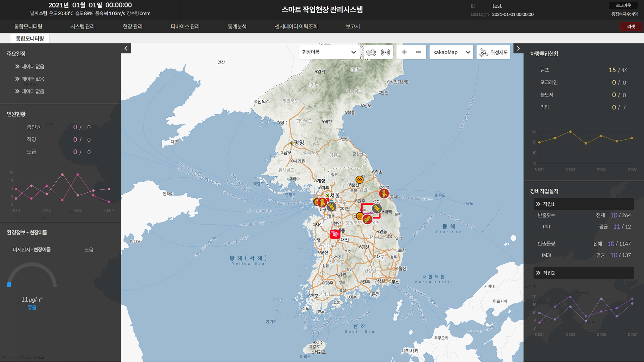The image size is (644, 362).
Task: Toggle dump truck vehicle markers on map
Action: [371, 52]
